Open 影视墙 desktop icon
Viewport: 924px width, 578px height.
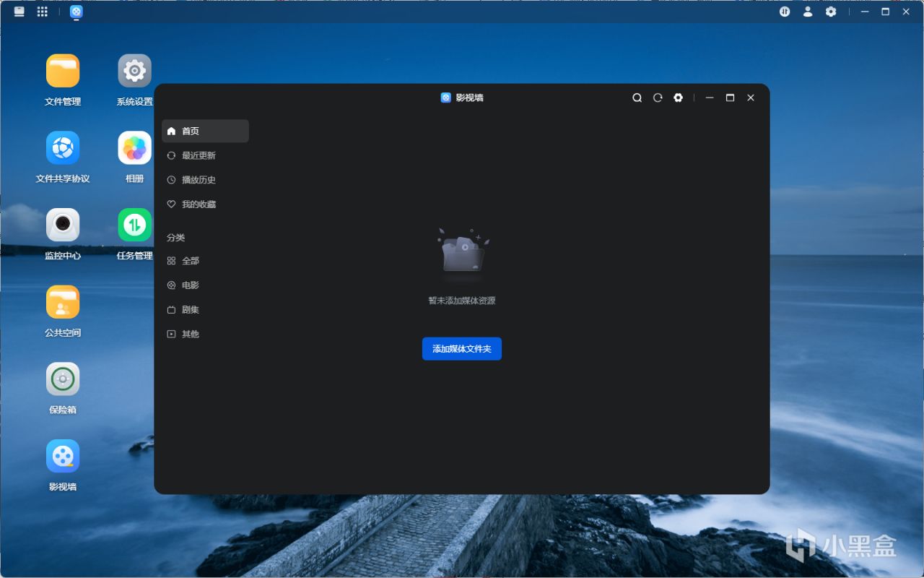coord(63,456)
